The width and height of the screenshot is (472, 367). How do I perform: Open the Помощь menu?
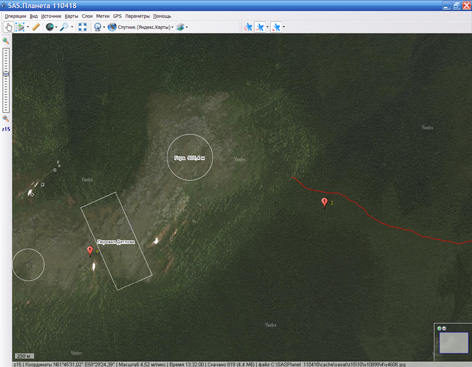point(162,16)
